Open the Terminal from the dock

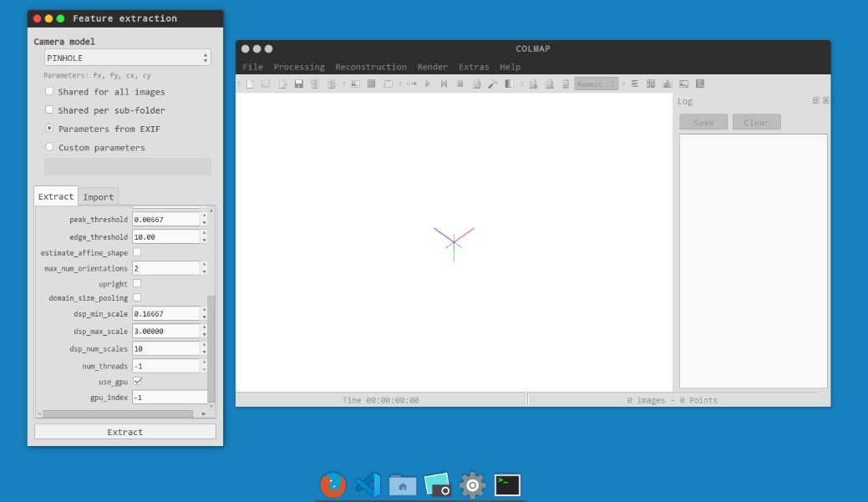coord(507,484)
